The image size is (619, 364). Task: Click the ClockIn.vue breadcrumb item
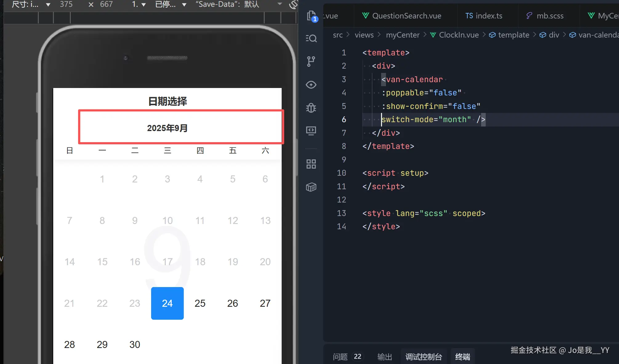pos(458,35)
